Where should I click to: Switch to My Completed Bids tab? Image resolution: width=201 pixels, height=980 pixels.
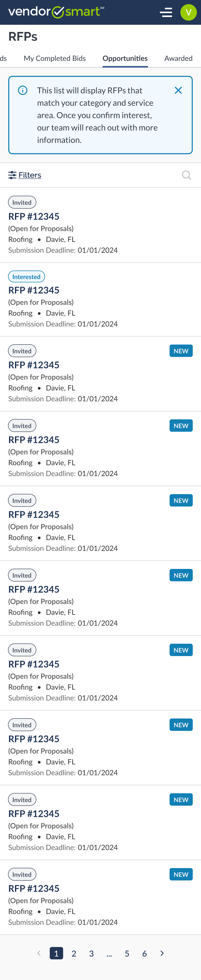click(55, 58)
